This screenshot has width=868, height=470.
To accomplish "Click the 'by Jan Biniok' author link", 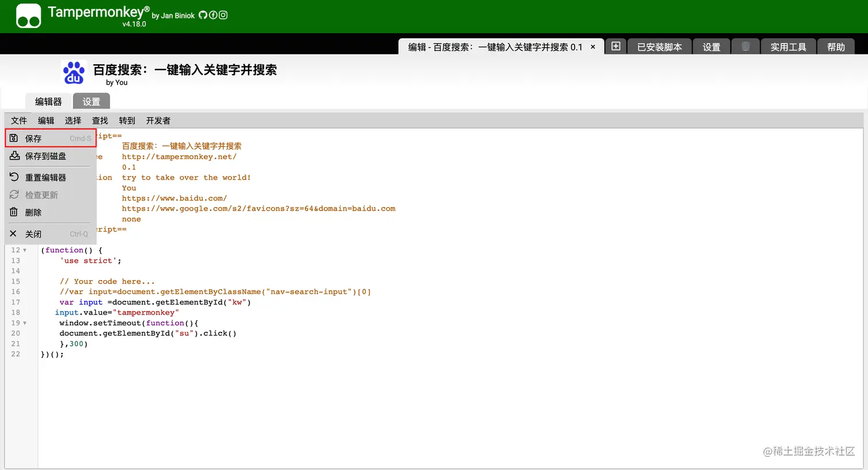I will [173, 15].
